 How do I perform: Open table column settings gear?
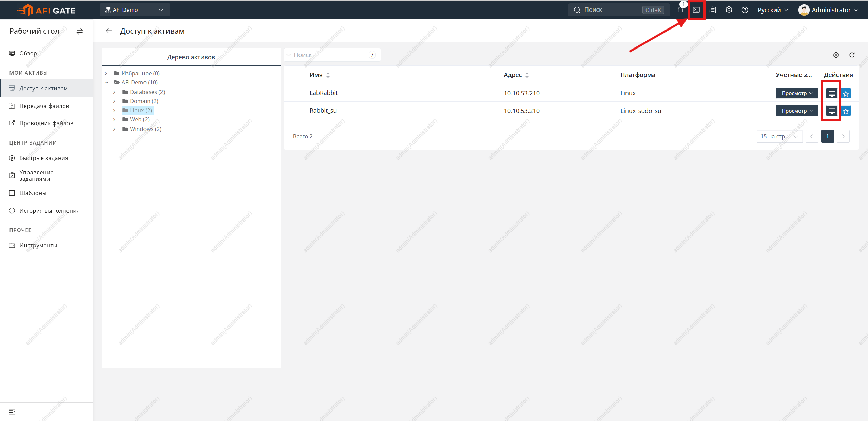[836, 55]
